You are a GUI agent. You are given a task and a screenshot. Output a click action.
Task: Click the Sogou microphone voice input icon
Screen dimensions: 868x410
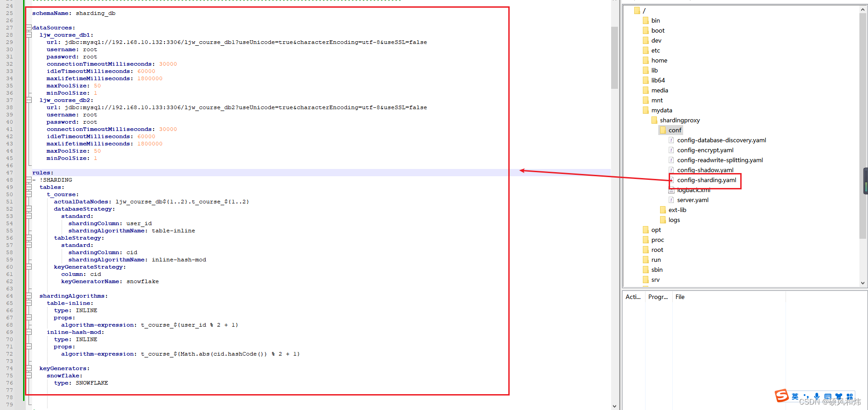click(817, 396)
